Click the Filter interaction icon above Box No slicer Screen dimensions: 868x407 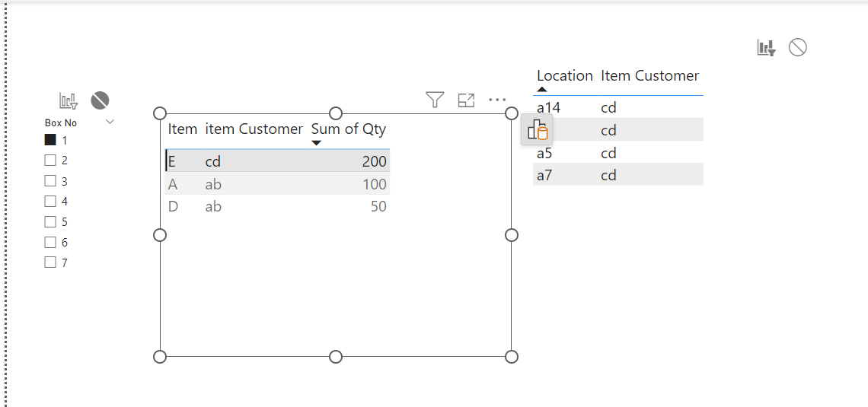69,100
